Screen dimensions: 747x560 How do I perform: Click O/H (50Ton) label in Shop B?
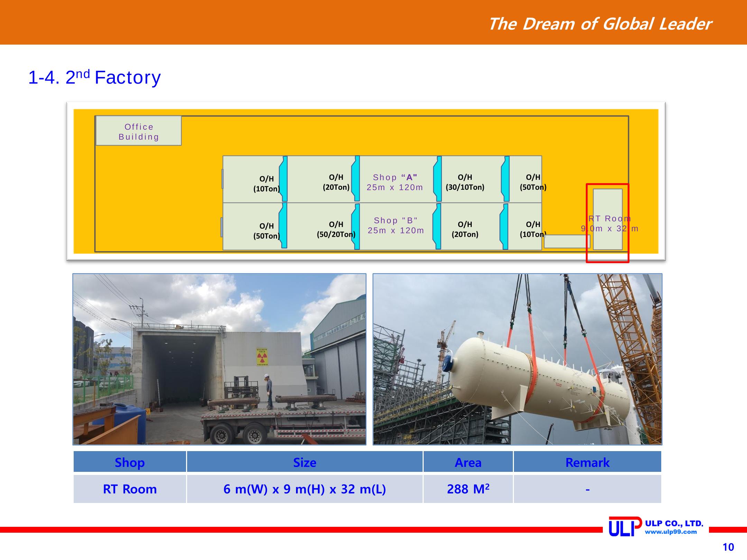(267, 231)
